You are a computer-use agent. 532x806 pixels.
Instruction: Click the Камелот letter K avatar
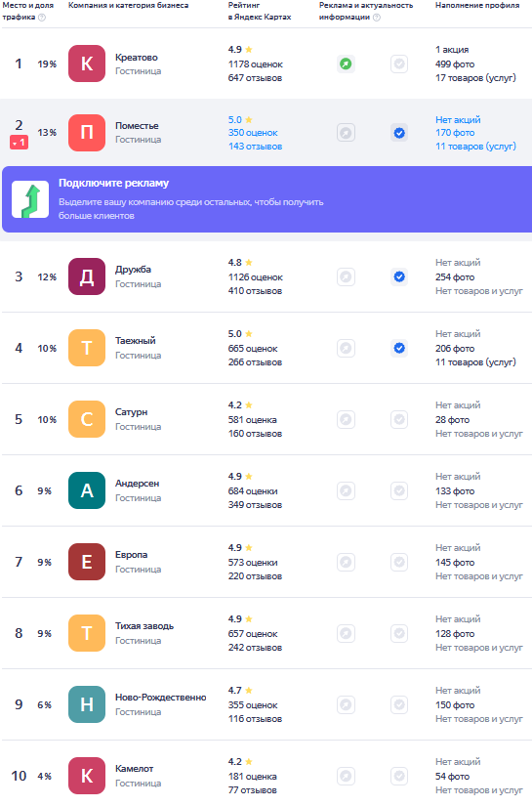pos(87,776)
